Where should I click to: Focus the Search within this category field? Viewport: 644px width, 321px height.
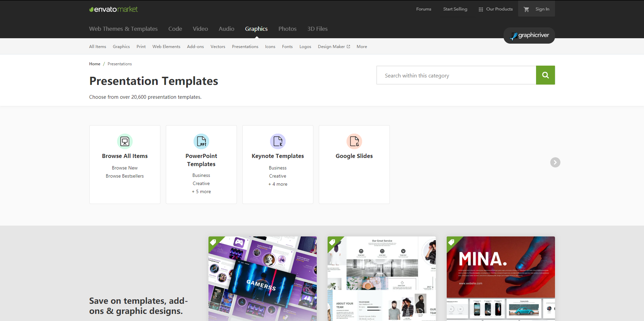(x=456, y=75)
